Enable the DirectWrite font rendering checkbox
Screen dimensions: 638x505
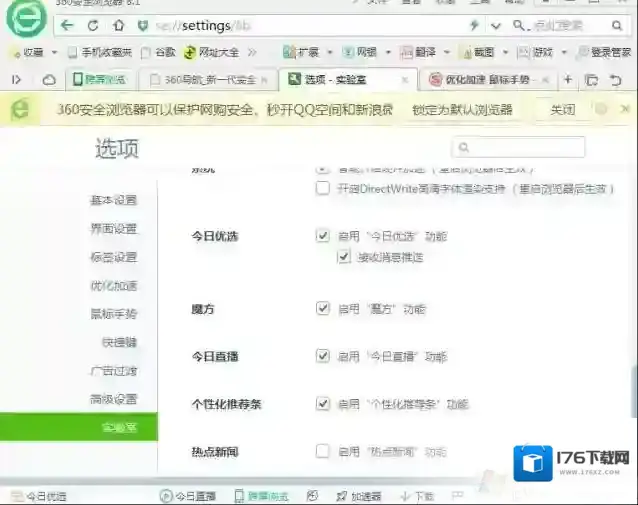[x=323, y=188]
